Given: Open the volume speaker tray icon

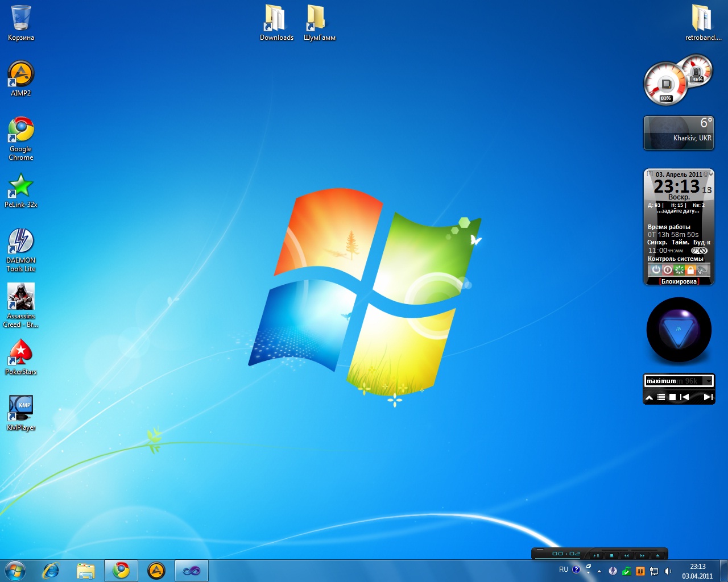Looking at the screenshot, I should [668, 571].
